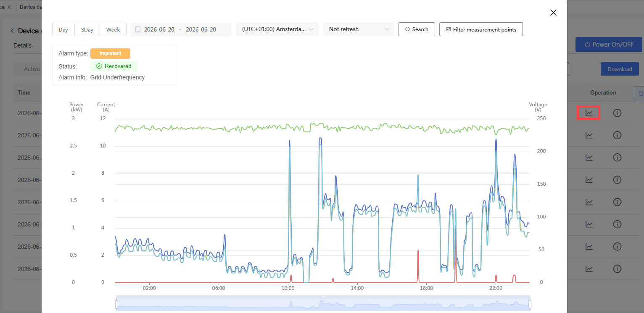Click the left handle of chart zoom slider
The height and width of the screenshot is (313, 644).
click(116, 304)
